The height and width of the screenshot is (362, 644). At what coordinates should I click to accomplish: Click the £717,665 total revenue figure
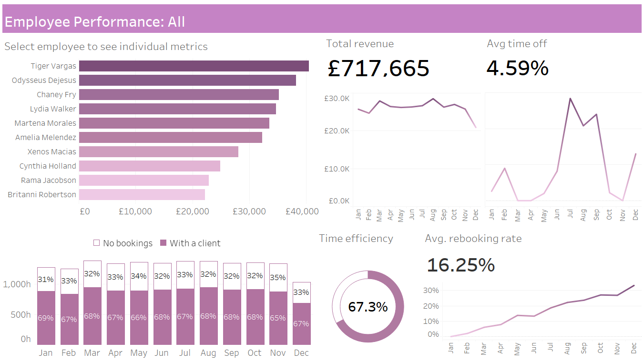[x=378, y=69]
